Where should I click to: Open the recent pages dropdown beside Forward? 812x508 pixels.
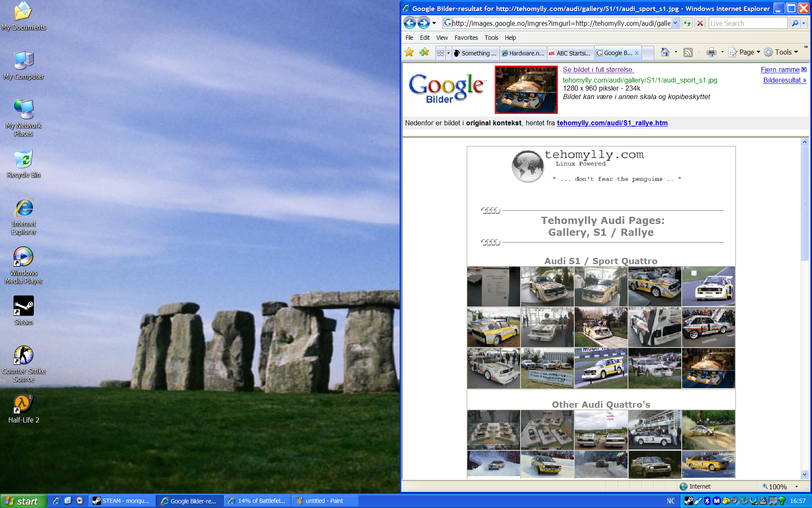click(x=434, y=23)
